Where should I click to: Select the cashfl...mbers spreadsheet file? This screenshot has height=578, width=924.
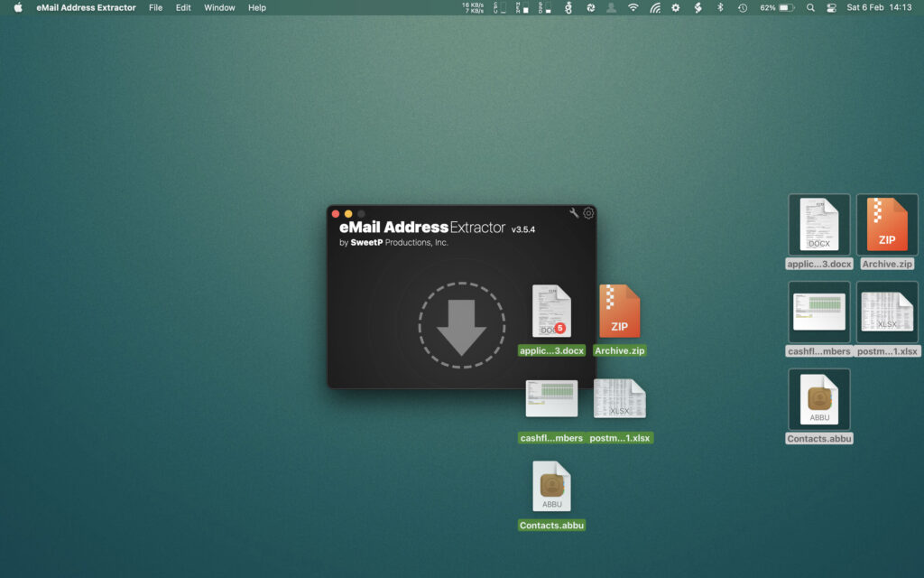click(551, 398)
